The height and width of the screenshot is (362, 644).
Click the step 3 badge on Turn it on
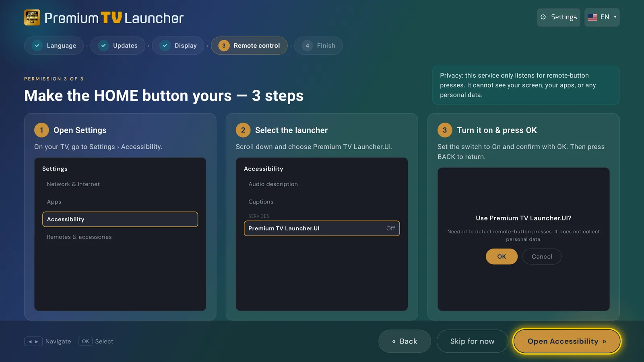tap(445, 130)
